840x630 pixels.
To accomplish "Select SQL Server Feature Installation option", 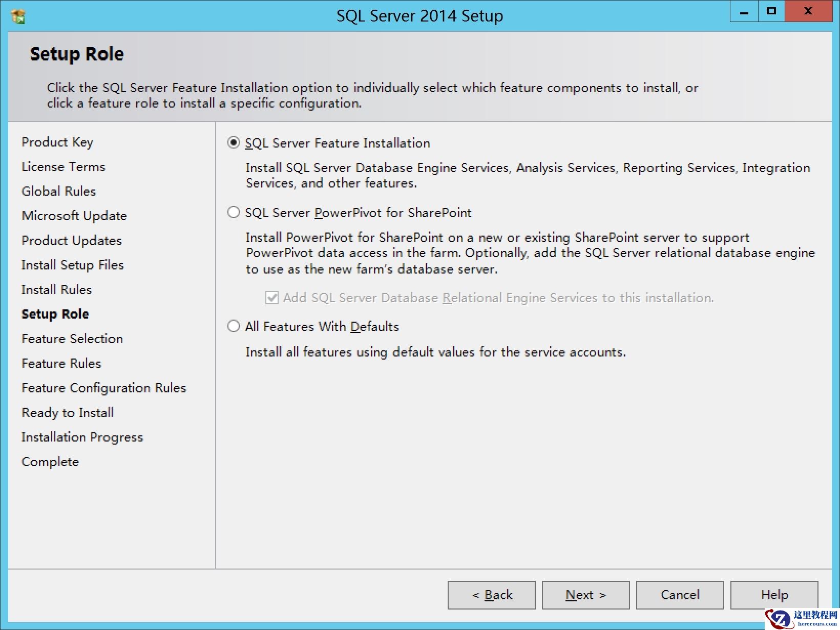I will (x=233, y=143).
